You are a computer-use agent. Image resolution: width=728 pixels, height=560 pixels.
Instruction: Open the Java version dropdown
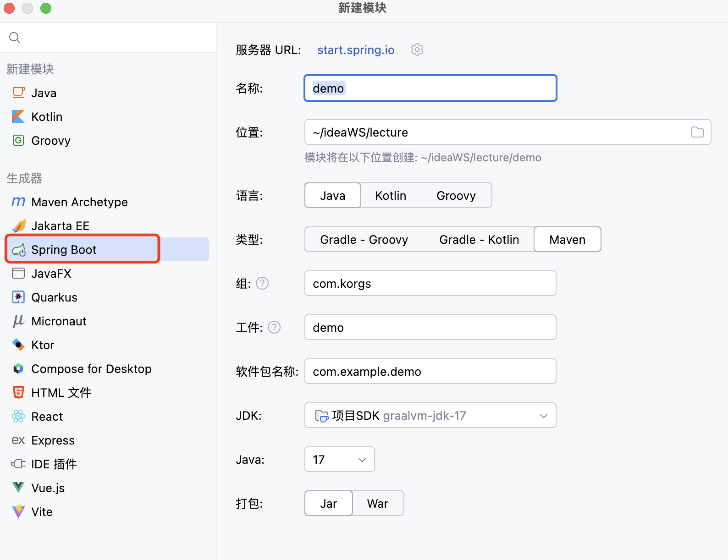point(340,459)
